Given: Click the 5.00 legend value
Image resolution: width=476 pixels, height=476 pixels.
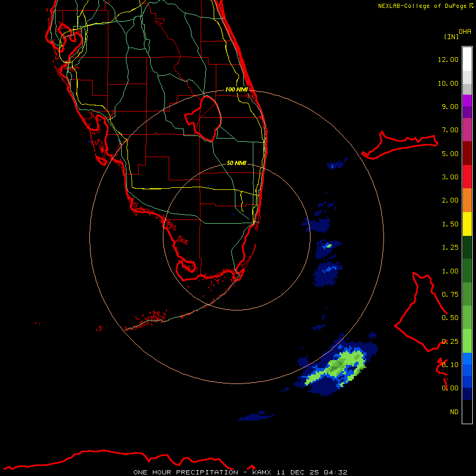Looking at the screenshot, I should coord(450,153).
